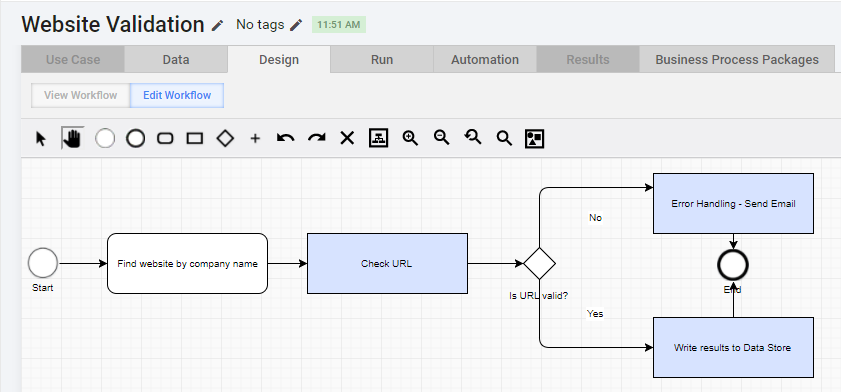Redo the workflow change
The width and height of the screenshot is (841, 392).
316,138
